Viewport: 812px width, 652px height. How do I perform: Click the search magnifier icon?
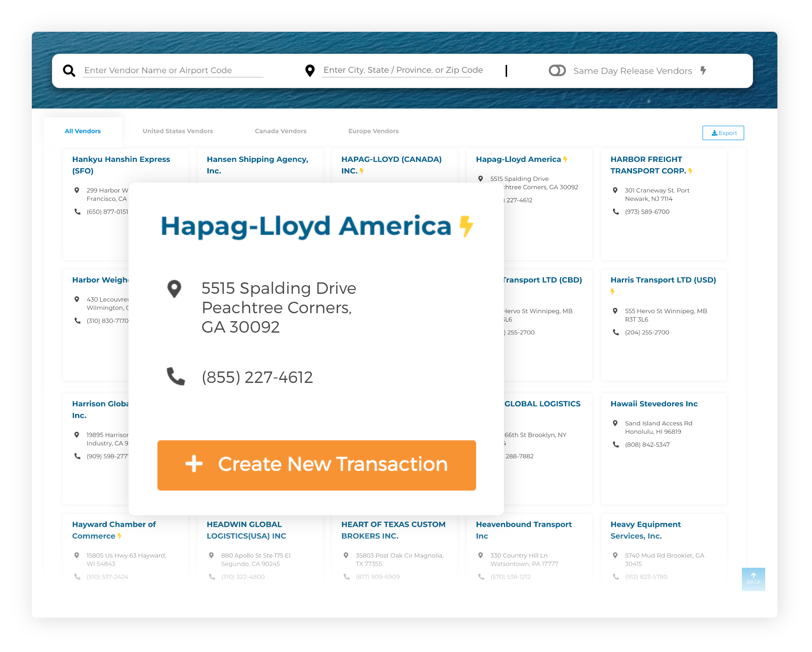point(69,70)
